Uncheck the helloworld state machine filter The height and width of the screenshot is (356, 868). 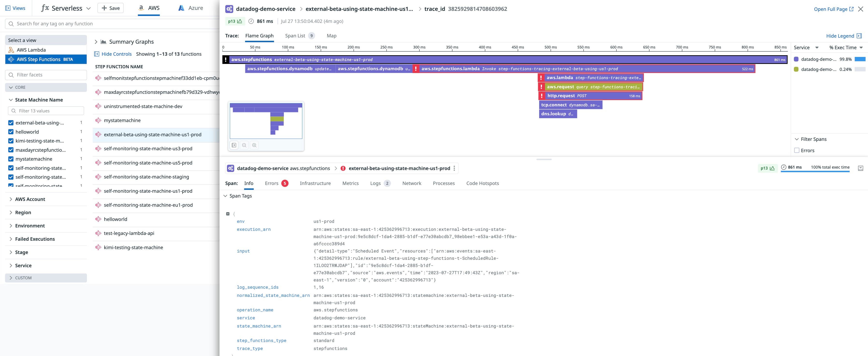[x=11, y=131]
